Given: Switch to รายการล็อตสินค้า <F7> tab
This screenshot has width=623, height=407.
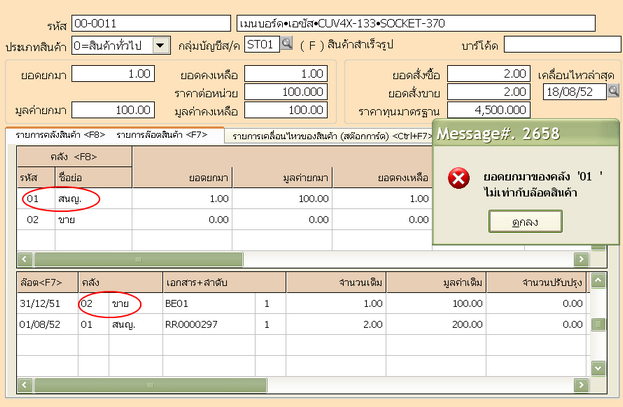Looking at the screenshot, I should 161,134.
